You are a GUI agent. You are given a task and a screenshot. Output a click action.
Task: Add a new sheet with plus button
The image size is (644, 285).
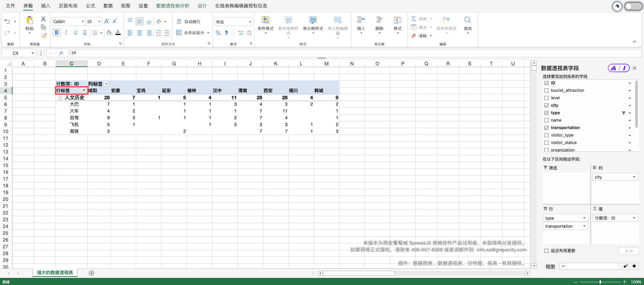click(91, 273)
